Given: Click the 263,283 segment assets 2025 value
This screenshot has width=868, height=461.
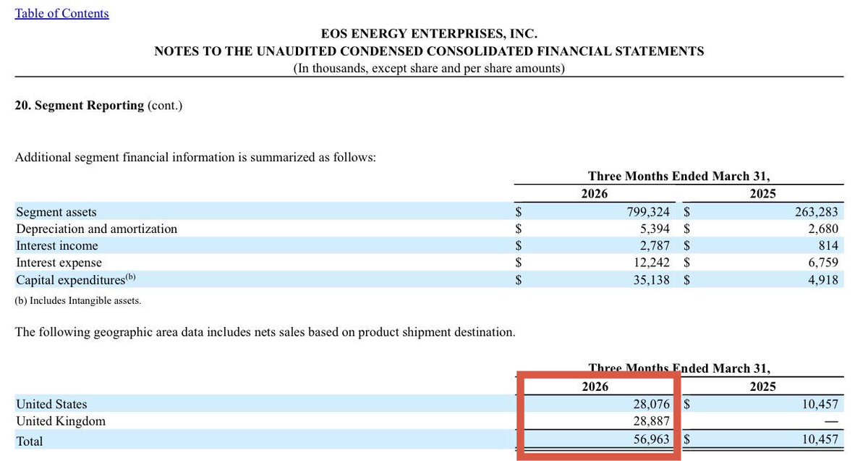Looking at the screenshot, I should (817, 212).
